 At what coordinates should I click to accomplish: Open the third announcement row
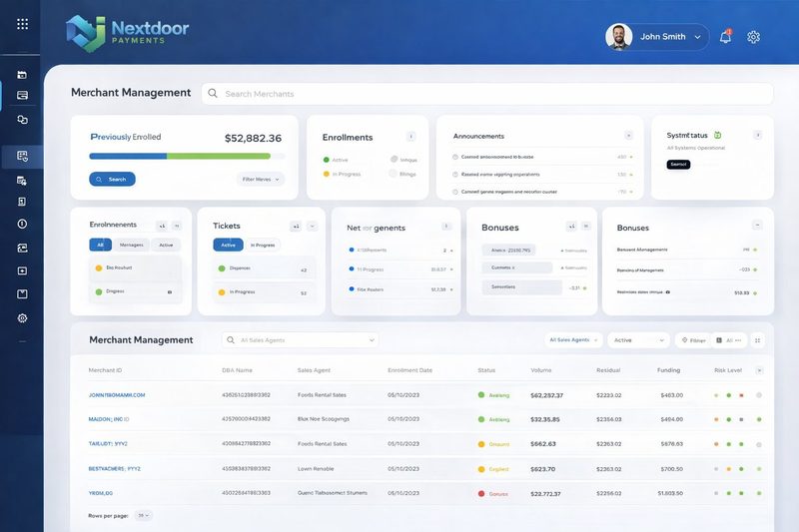pos(542,192)
